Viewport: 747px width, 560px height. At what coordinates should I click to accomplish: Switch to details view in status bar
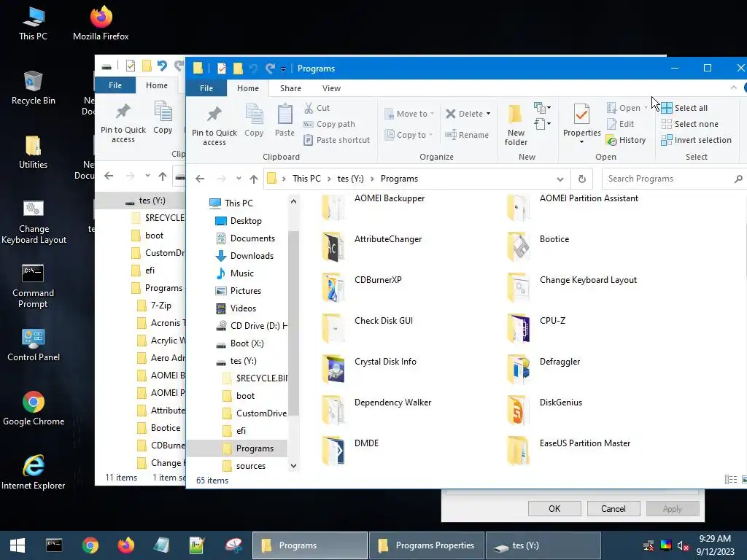click(730, 480)
